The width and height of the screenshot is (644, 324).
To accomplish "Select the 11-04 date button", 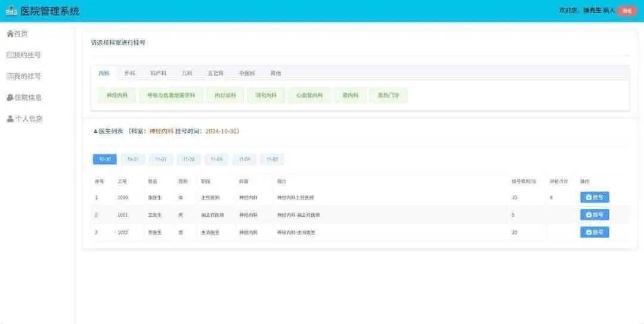I will point(244,159).
